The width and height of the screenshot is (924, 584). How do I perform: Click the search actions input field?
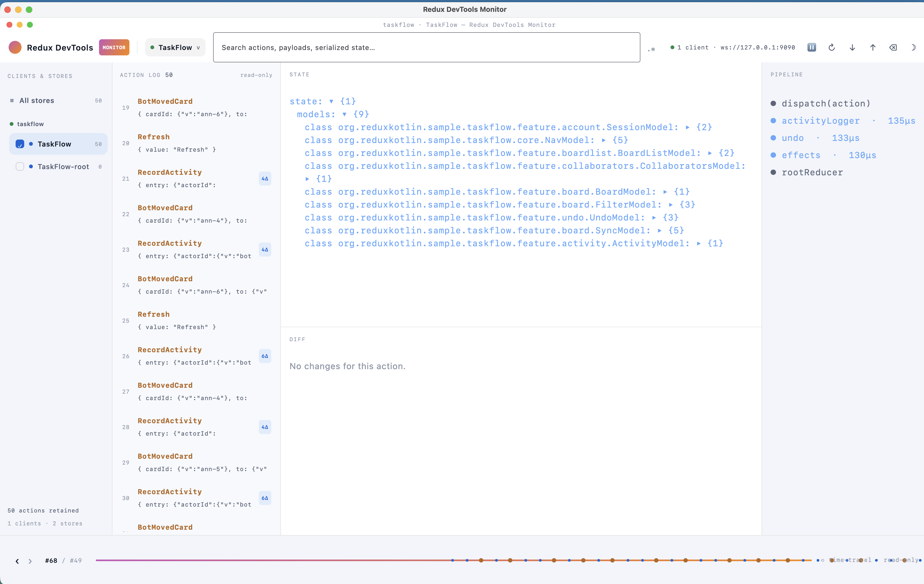[426, 47]
